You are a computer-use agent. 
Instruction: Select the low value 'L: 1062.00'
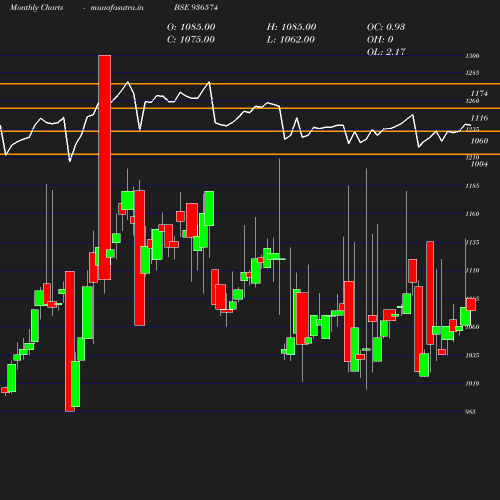coord(291,40)
